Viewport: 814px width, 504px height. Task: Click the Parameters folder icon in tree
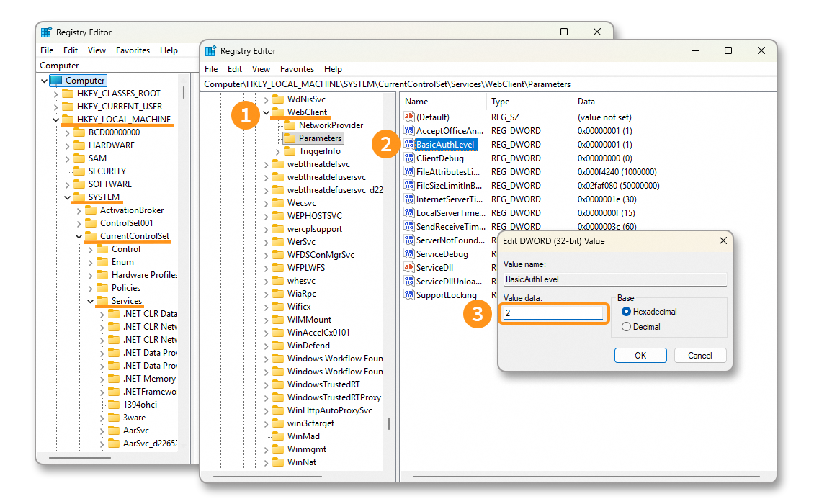[290, 138]
